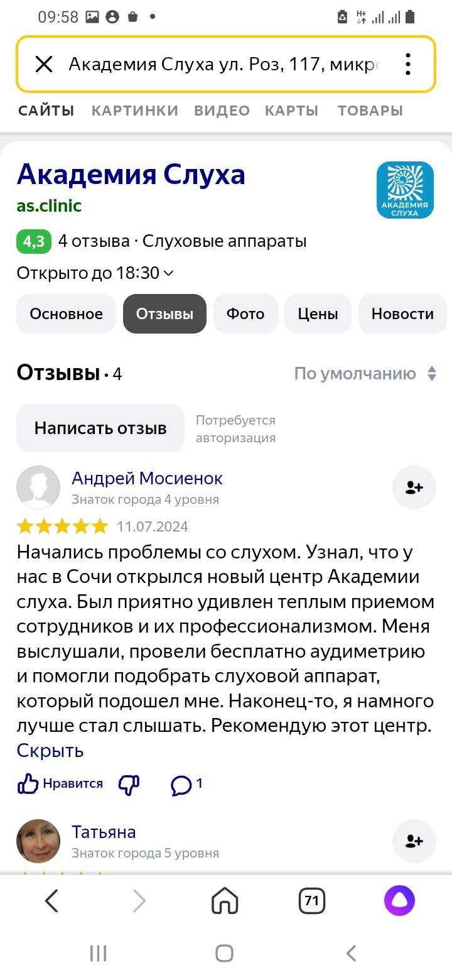Tap the search query input field
The image size is (452, 980).
pyautogui.click(x=223, y=64)
